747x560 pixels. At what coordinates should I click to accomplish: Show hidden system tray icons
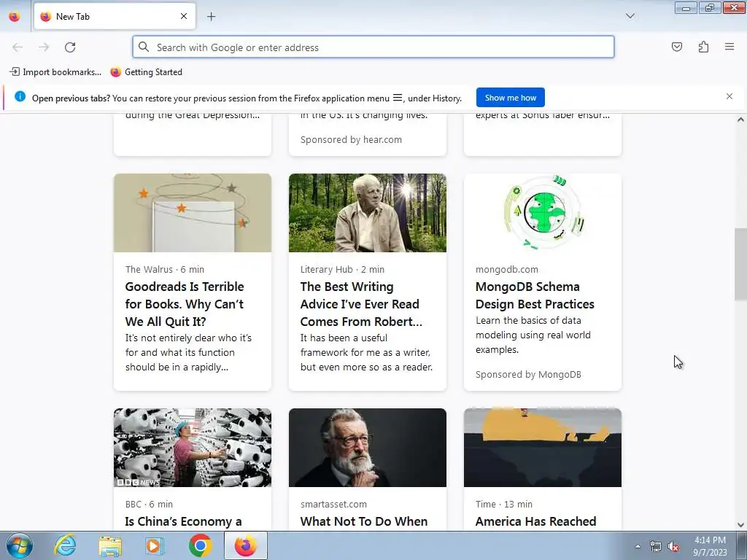pos(638,546)
